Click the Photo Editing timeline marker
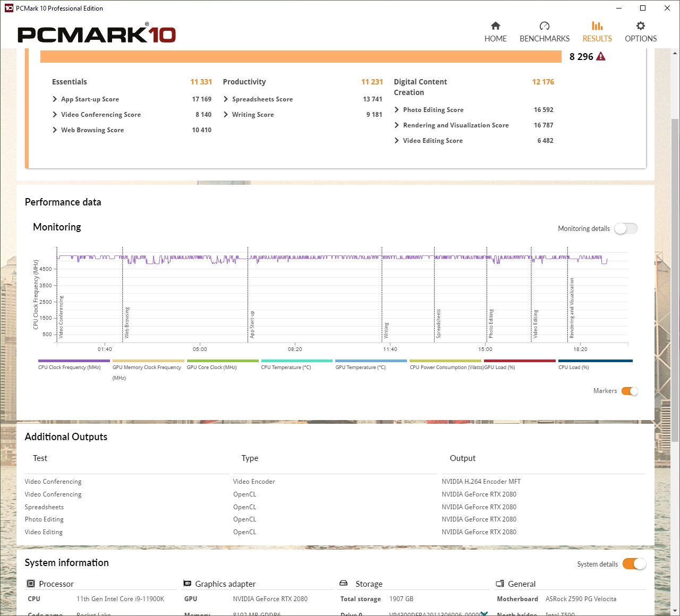 491,323
